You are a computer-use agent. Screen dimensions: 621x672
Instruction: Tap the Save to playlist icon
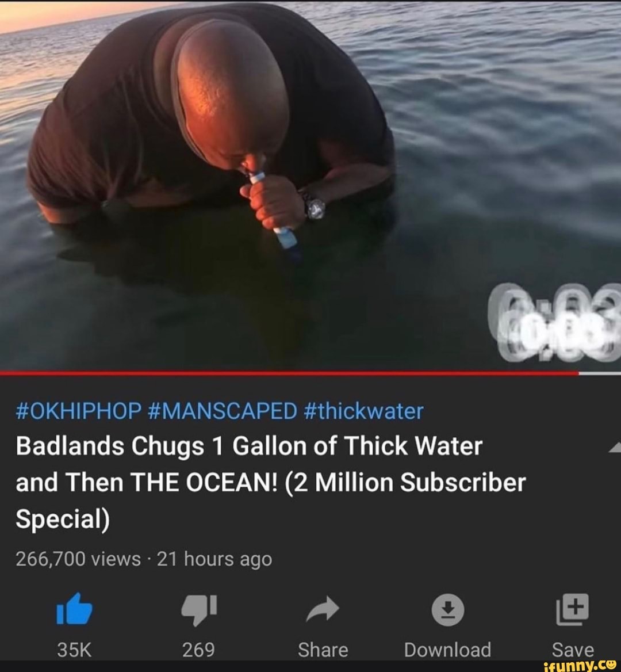pyautogui.click(x=573, y=609)
